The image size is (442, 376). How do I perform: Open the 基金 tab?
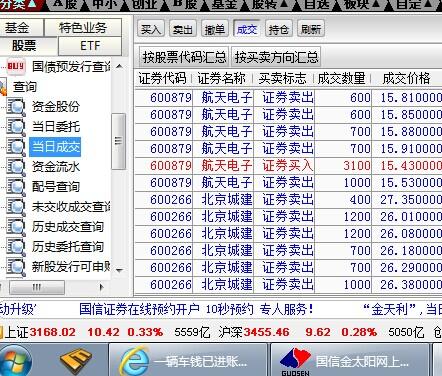(x=22, y=28)
